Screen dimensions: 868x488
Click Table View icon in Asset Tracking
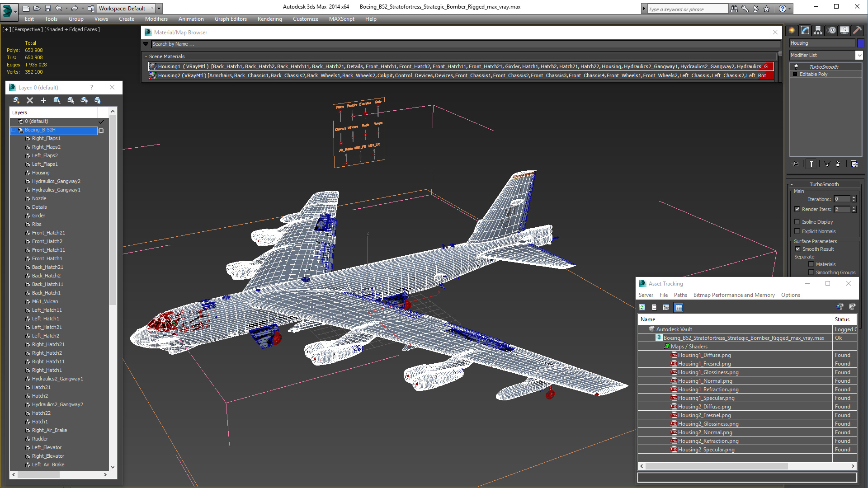coord(679,307)
